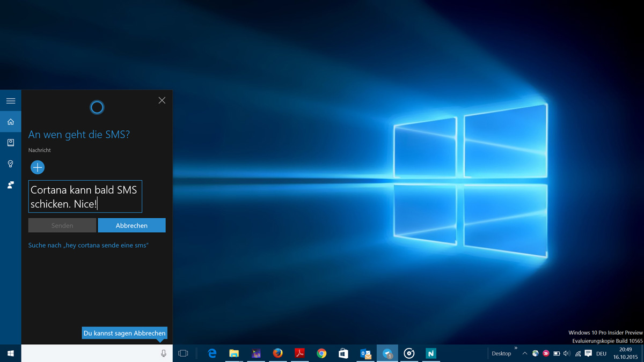The height and width of the screenshot is (362, 644).
Task: Launch Microsoft Edge from taskbar
Action: click(213, 353)
